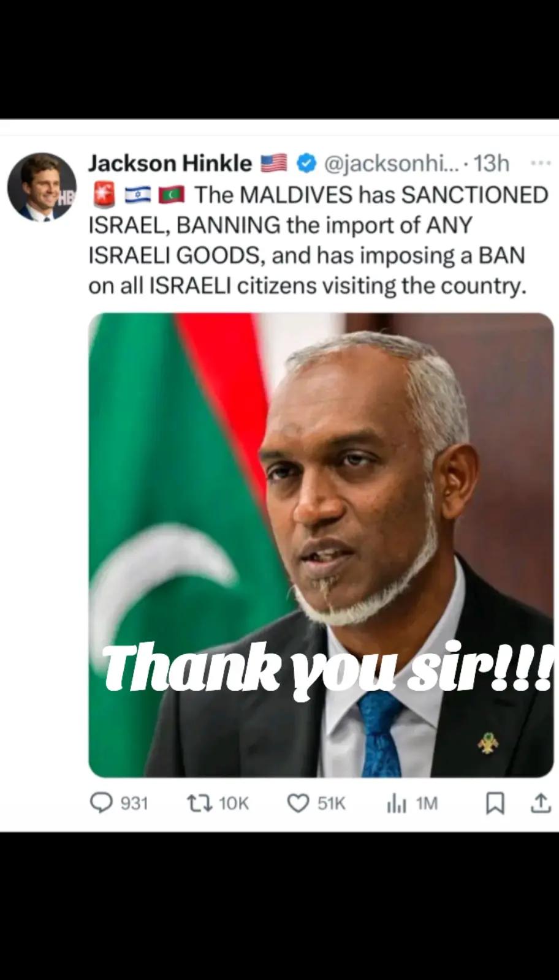Screen dimensions: 559x980
Task: Click the 10K reposts count
Action: (234, 804)
